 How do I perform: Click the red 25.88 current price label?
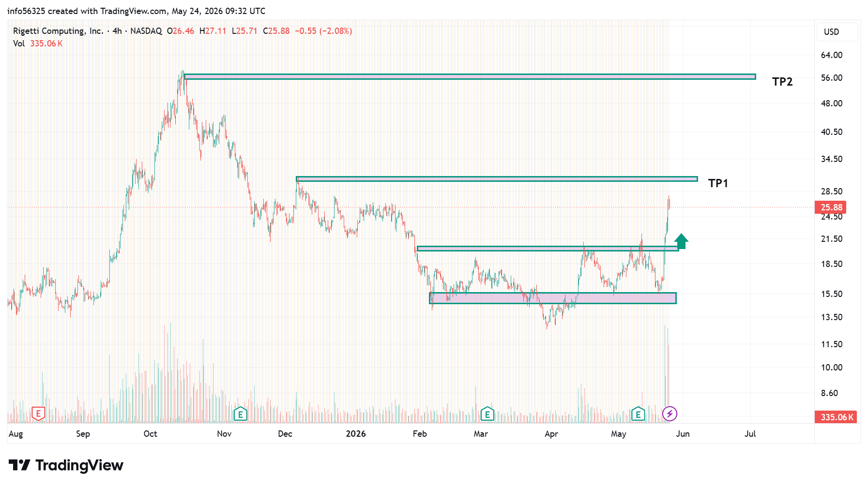pyautogui.click(x=831, y=207)
